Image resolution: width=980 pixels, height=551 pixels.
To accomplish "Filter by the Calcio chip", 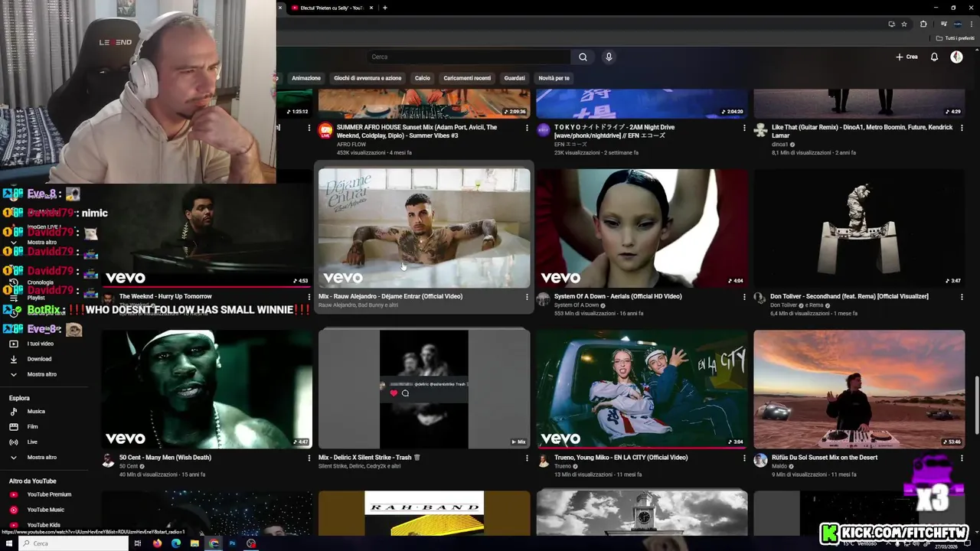I will pos(423,78).
